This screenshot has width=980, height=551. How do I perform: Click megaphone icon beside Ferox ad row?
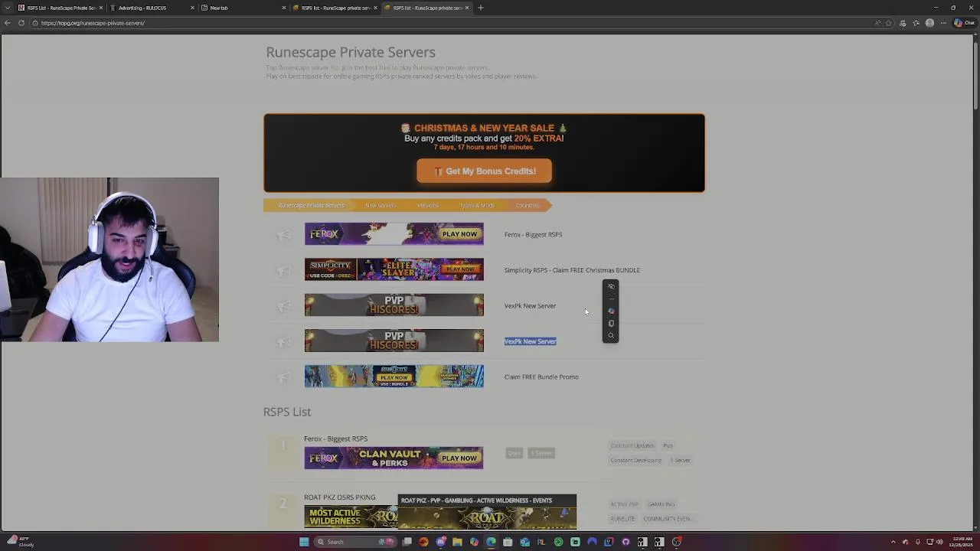(283, 235)
